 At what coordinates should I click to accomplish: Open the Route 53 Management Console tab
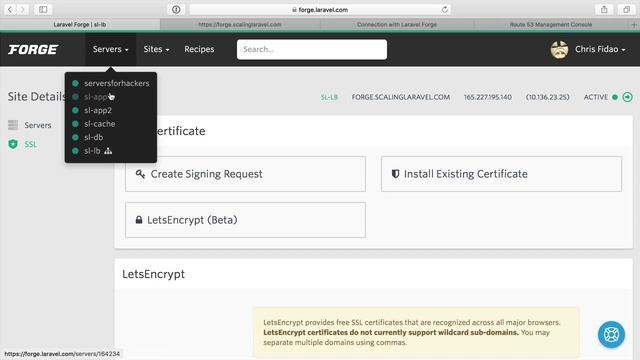(x=551, y=24)
